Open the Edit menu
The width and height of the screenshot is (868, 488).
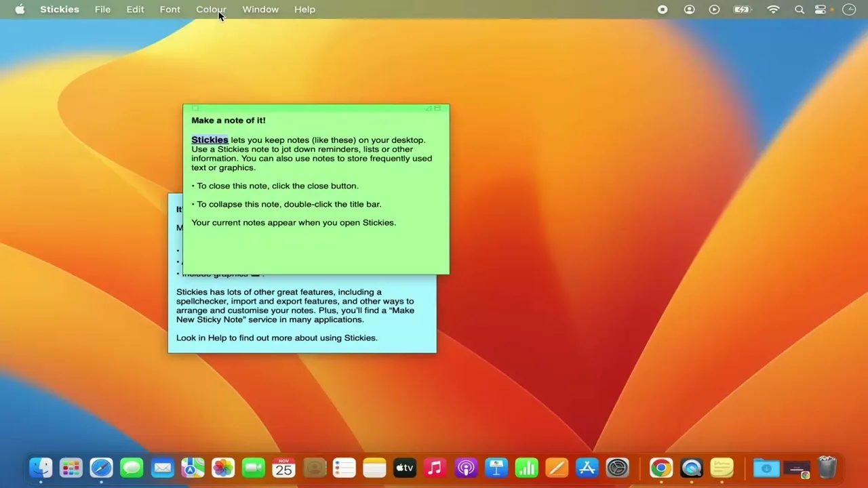click(x=135, y=9)
